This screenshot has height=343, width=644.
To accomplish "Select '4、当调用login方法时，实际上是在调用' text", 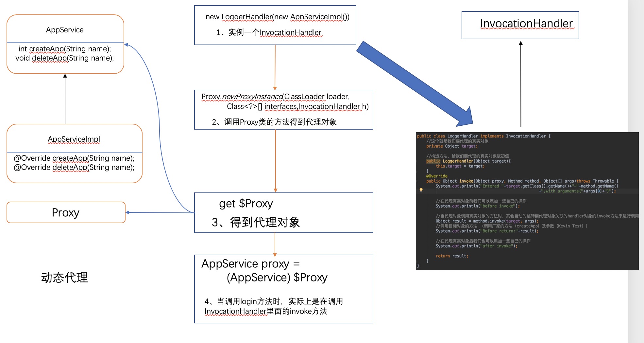I will pos(274,301).
